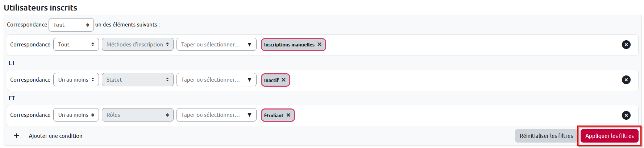Screen dimensions: 644x148
Task: Remove the Inactif status tag
Action: [x=283, y=80]
